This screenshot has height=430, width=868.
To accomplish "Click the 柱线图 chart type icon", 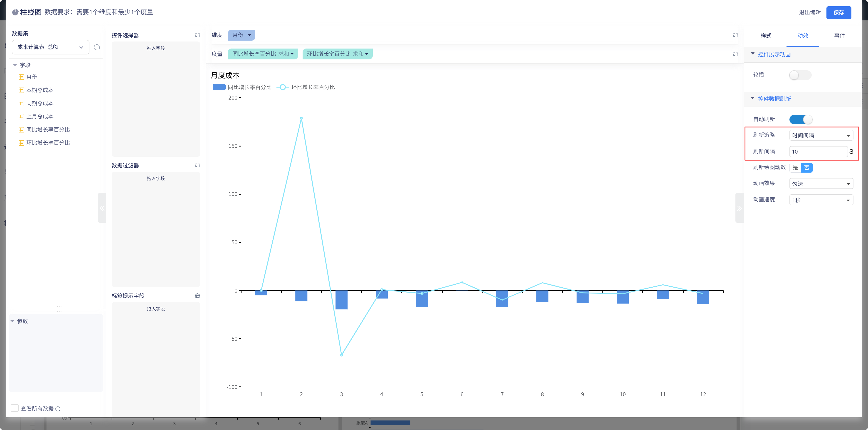I will 15,12.
